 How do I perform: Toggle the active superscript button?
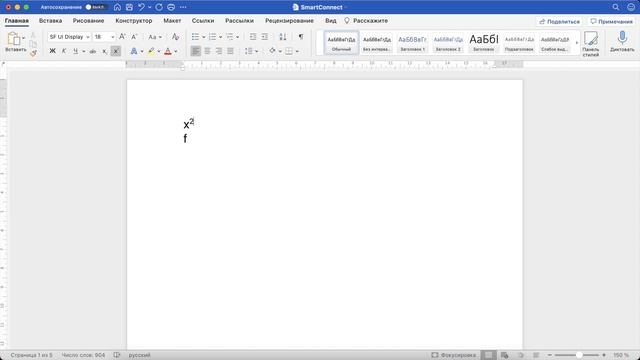(116, 51)
